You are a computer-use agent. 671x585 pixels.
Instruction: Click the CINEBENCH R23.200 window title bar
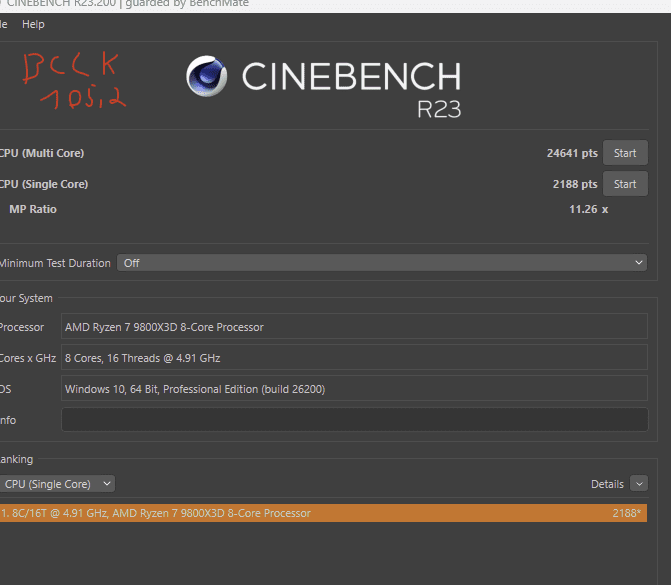click(x=336, y=4)
